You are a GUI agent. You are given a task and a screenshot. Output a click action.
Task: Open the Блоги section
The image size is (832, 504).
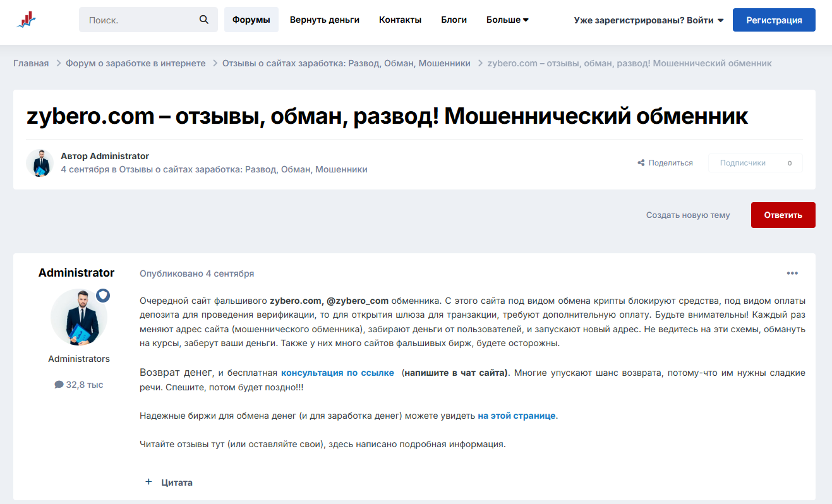click(454, 20)
